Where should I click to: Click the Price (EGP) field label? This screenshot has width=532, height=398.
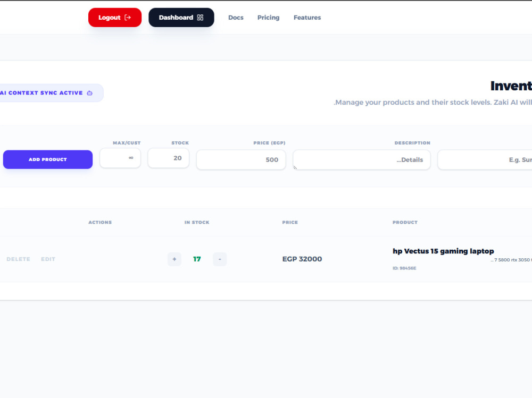click(x=269, y=143)
